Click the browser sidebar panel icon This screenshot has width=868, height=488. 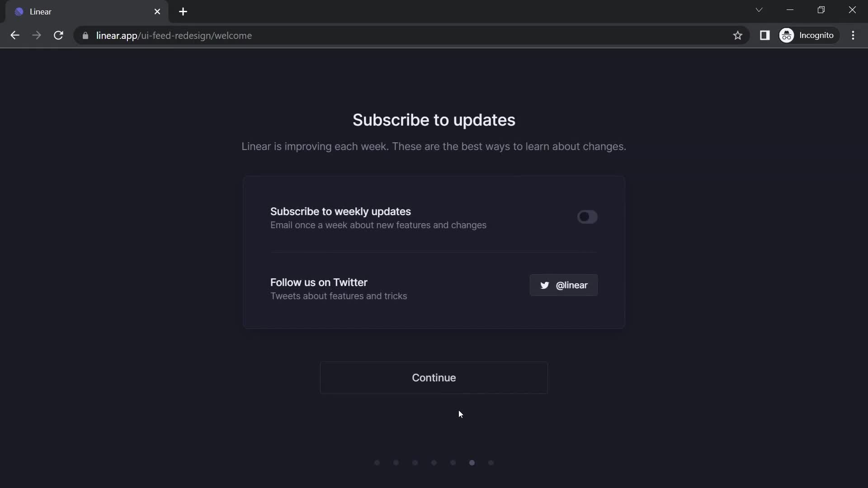[x=765, y=34]
